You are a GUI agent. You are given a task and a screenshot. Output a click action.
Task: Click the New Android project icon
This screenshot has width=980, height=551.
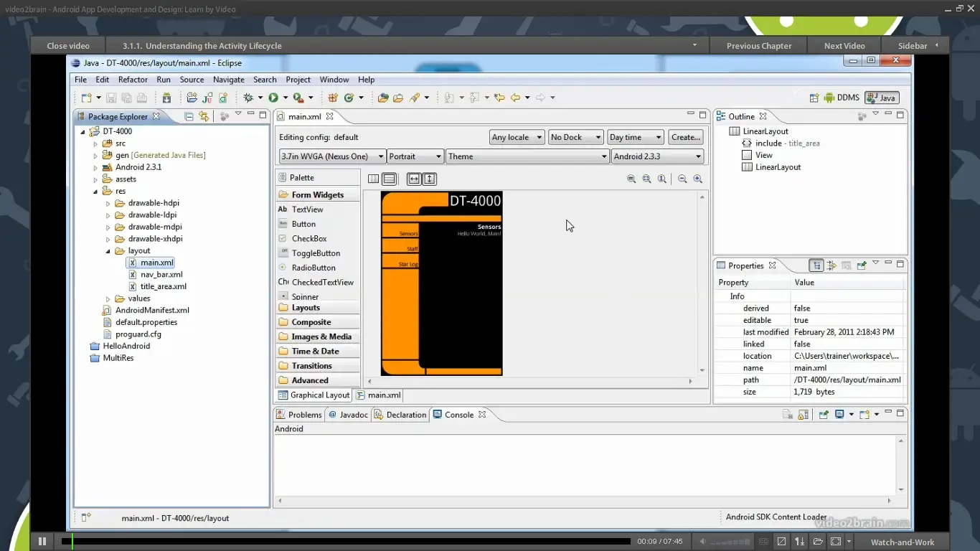point(192,98)
